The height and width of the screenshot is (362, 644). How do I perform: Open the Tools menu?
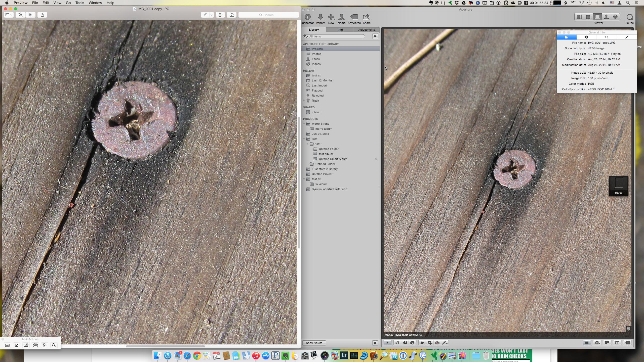[x=79, y=3]
